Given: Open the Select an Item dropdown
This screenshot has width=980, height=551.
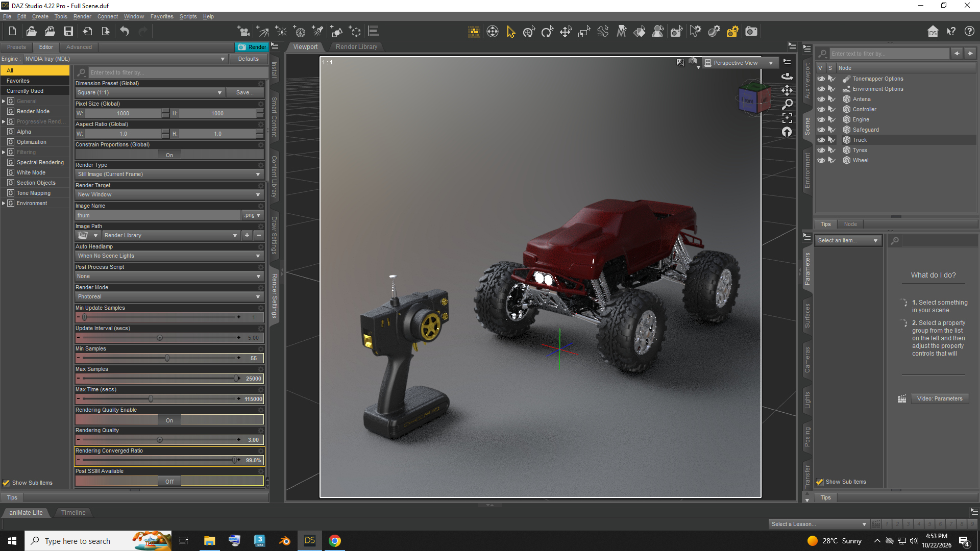Looking at the screenshot, I should [848, 240].
